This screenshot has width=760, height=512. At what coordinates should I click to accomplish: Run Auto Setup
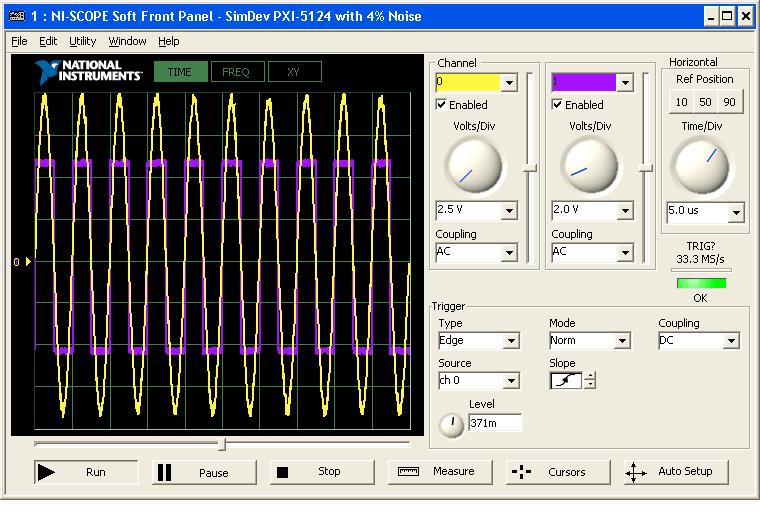point(672,471)
